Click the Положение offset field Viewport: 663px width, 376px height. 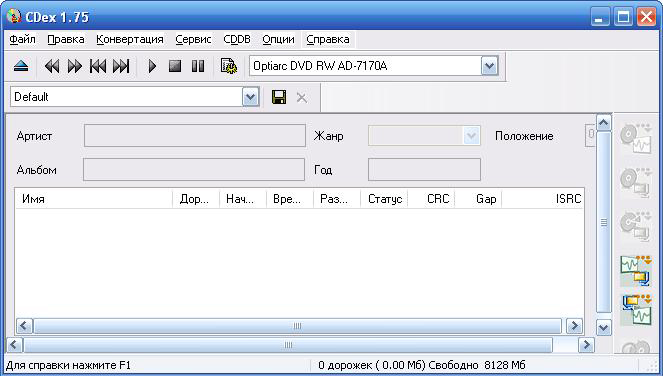(x=590, y=135)
